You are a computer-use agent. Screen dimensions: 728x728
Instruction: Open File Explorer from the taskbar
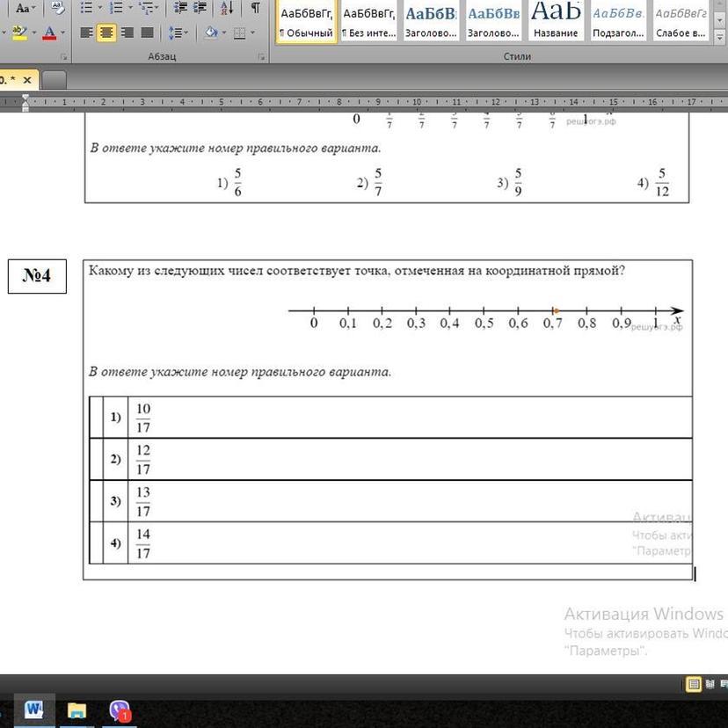tap(76, 710)
